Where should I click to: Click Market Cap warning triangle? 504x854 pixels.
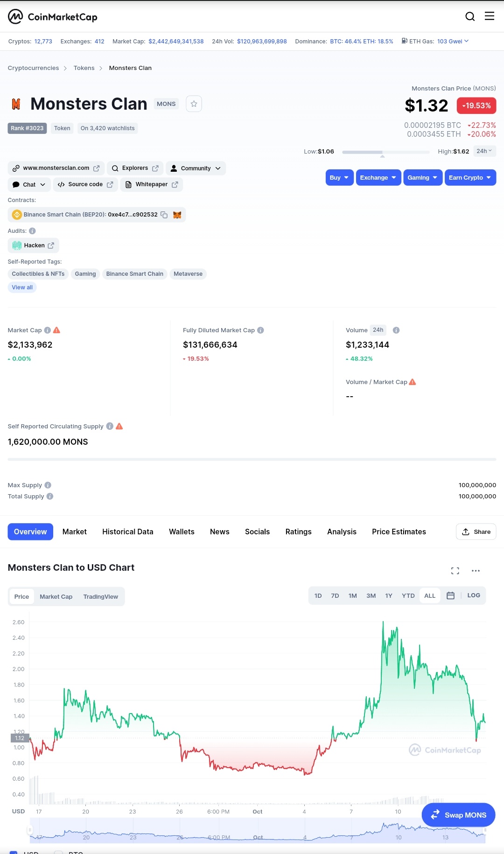57,330
